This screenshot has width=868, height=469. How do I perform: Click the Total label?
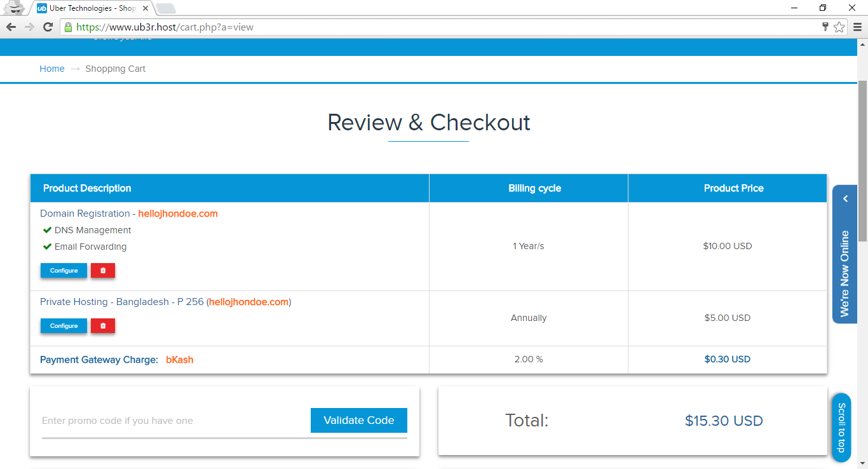coord(527,421)
